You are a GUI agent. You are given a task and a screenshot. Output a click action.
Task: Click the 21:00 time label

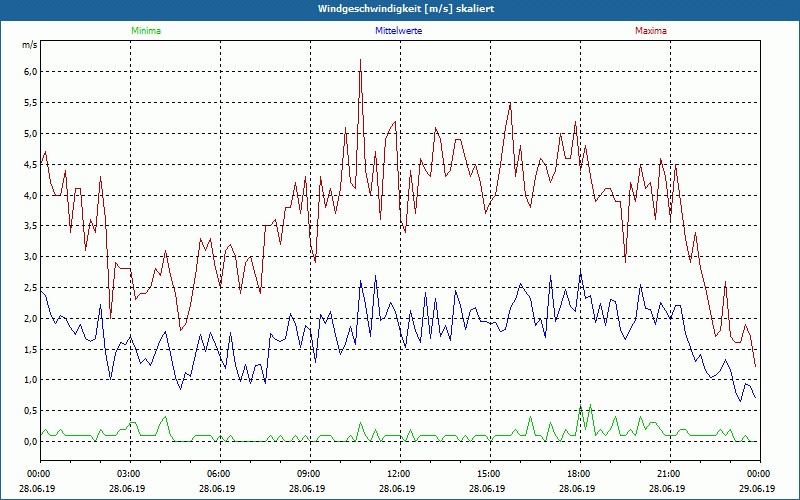(x=670, y=474)
